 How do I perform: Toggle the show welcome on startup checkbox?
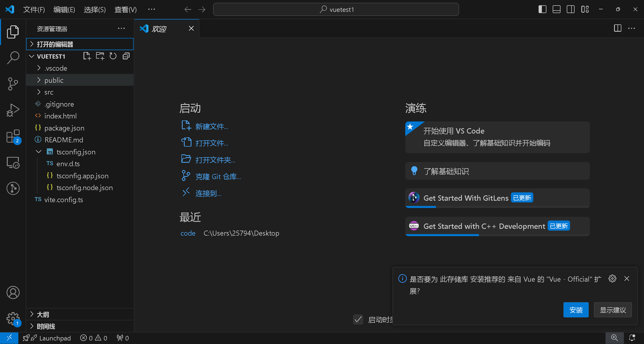[358, 320]
